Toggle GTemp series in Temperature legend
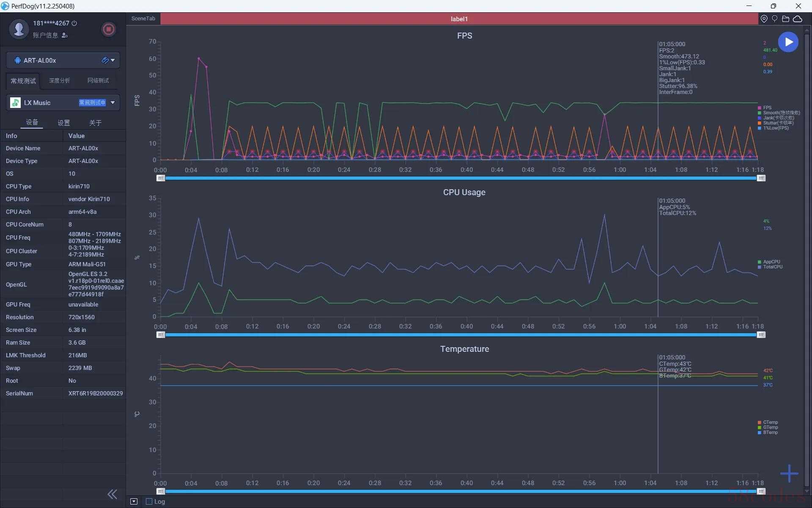This screenshot has width=812, height=508. coord(768,427)
